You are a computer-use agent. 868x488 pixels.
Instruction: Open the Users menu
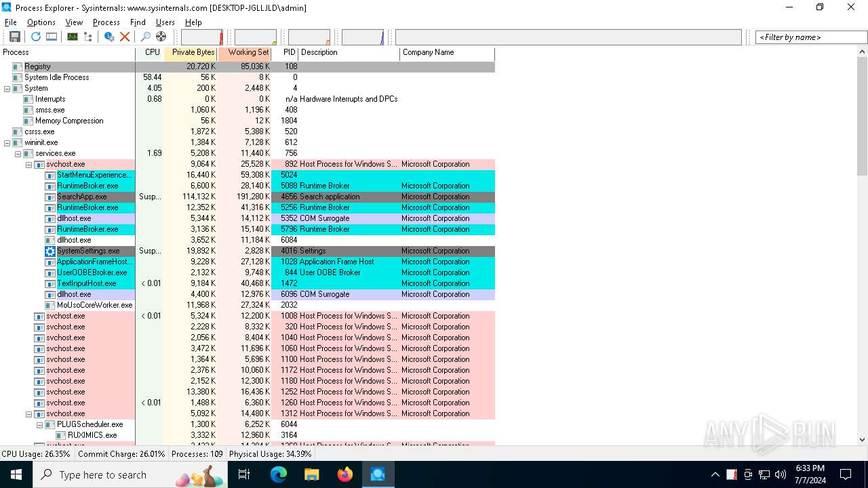[165, 22]
